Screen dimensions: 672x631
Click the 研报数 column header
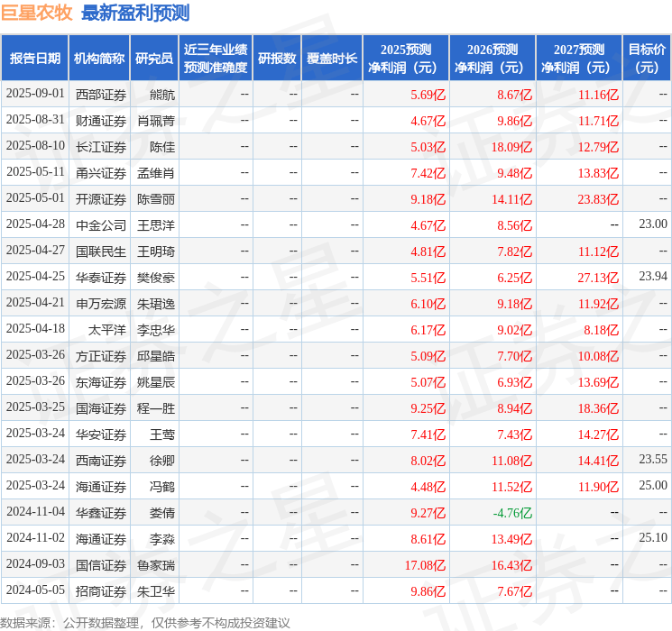[x=277, y=59]
